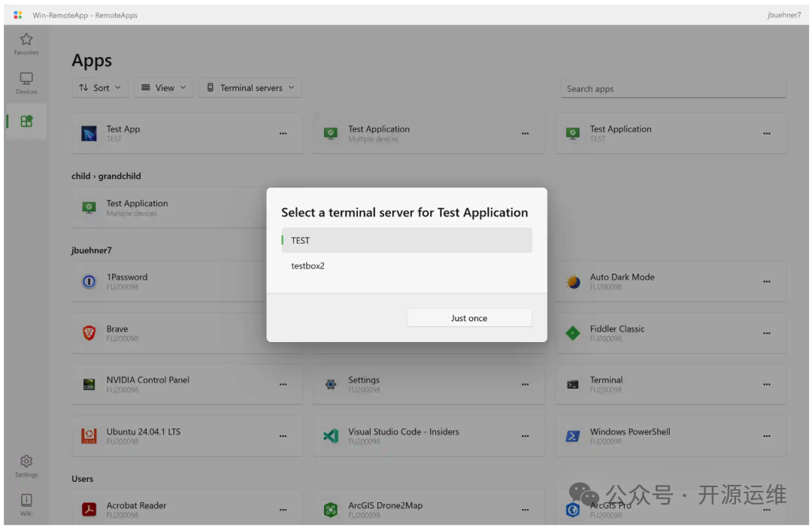Click the Ubuntu 24.04.1 LTS icon

[89, 436]
